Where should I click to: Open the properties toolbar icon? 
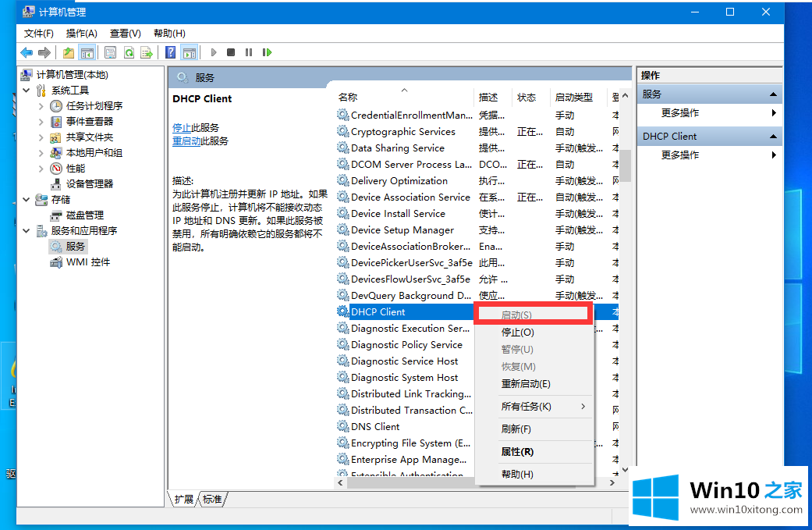click(x=110, y=52)
